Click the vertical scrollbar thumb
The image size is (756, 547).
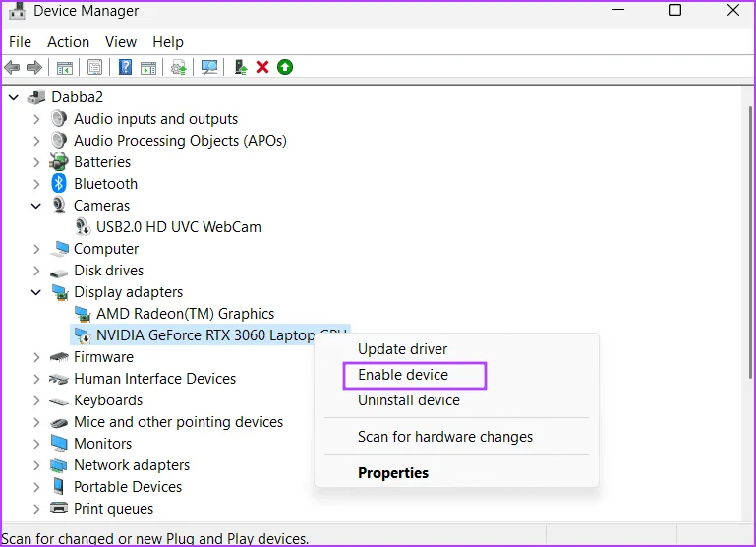tap(751, 241)
